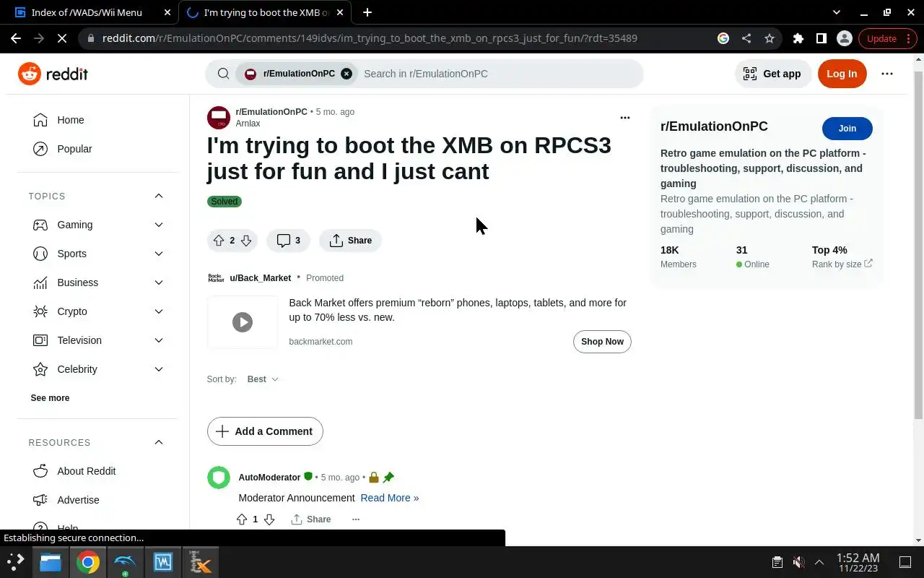Click the browser share page icon
This screenshot has width=924, height=578.
(746, 38)
